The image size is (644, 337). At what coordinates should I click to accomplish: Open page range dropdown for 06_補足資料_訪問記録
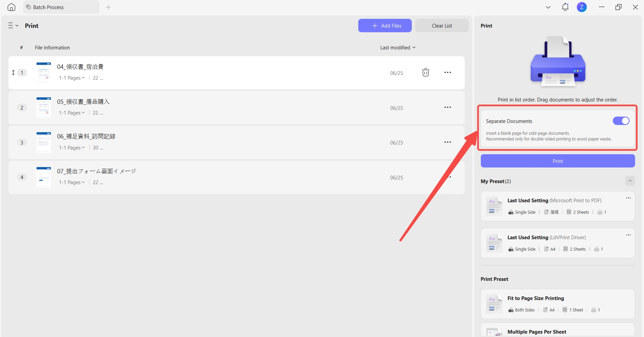(x=72, y=148)
